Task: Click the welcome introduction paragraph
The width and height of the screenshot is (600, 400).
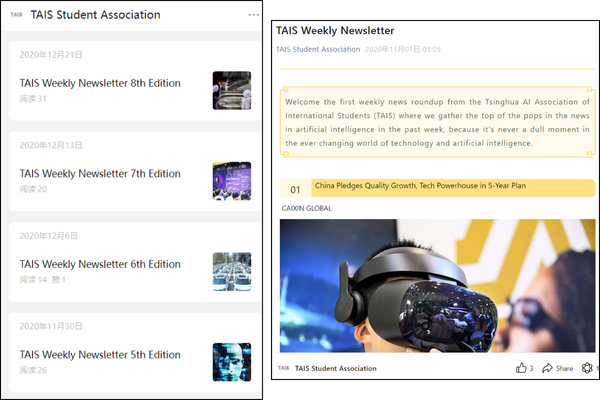Action: point(437,122)
